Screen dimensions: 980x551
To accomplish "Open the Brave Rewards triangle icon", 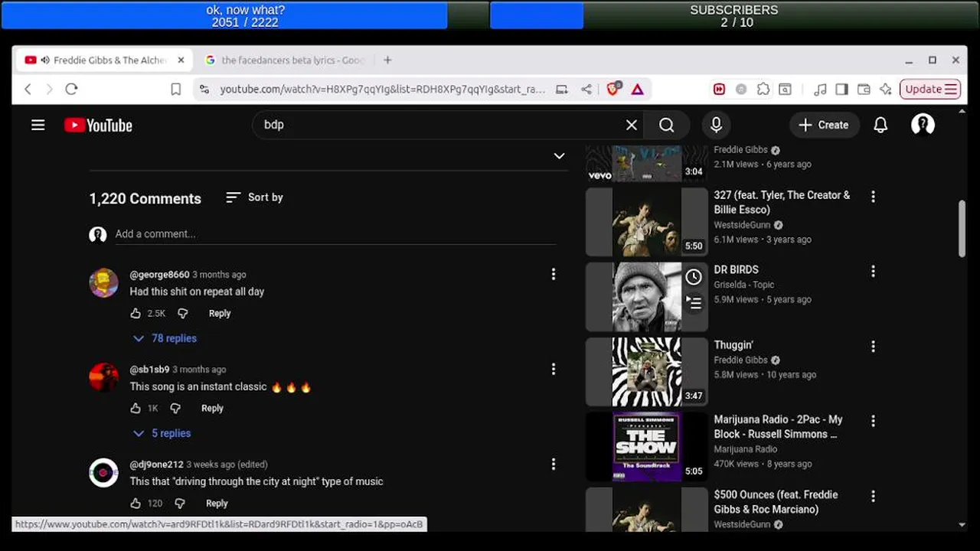I will (x=637, y=90).
